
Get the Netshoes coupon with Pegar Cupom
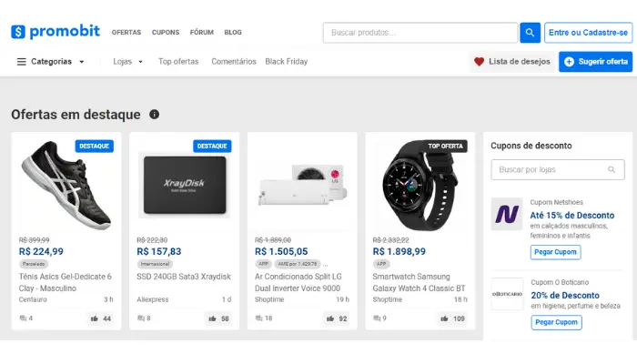tap(555, 252)
